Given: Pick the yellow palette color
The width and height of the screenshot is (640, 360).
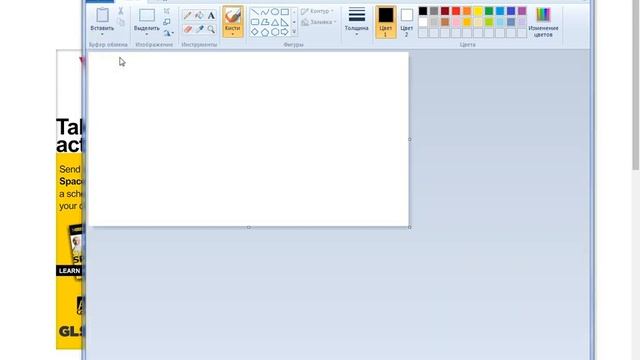Looking at the screenshot, I should click(x=478, y=11).
